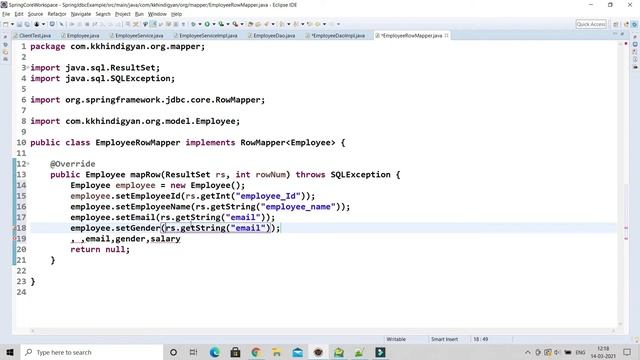
Task: Click the cursor position 18 : 49 status
Action: (x=480, y=339)
